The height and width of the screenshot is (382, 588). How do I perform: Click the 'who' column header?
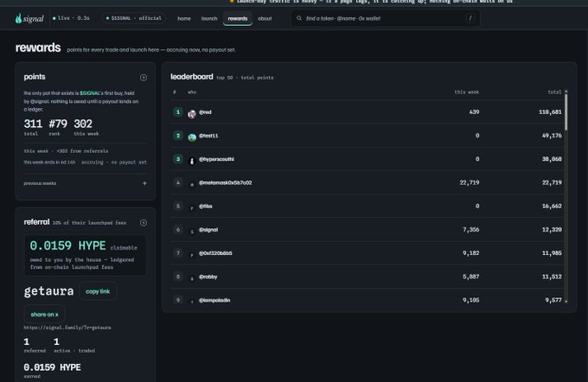point(192,92)
